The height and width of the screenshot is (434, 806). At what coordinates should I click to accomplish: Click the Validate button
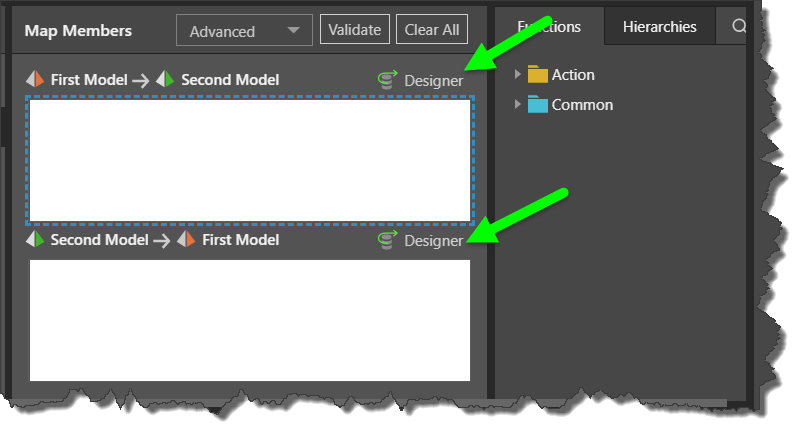pyautogui.click(x=355, y=30)
